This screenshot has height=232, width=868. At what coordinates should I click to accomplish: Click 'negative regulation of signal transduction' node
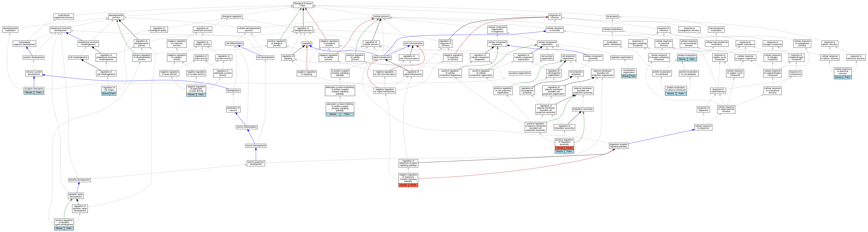(385, 90)
